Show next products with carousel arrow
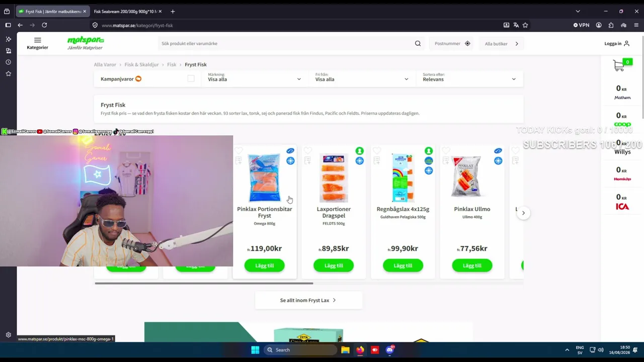This screenshot has width=644, height=362. pos(523,213)
